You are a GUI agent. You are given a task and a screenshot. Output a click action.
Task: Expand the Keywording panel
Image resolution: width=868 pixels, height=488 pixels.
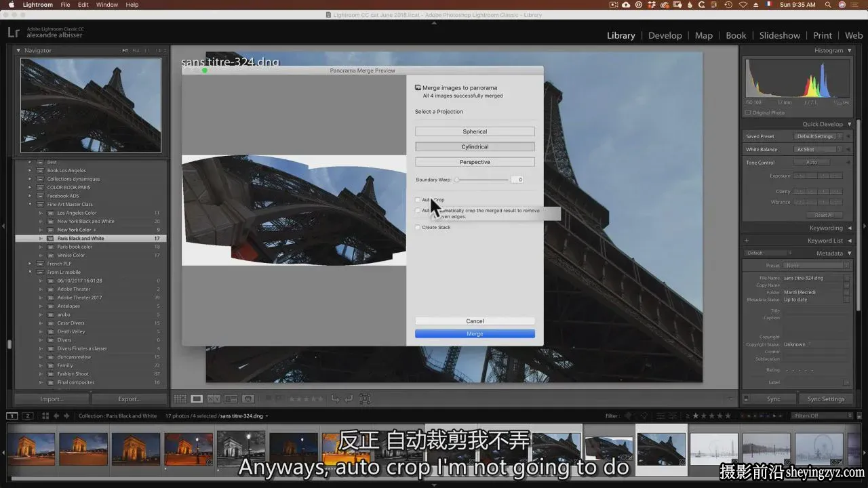(850, 228)
